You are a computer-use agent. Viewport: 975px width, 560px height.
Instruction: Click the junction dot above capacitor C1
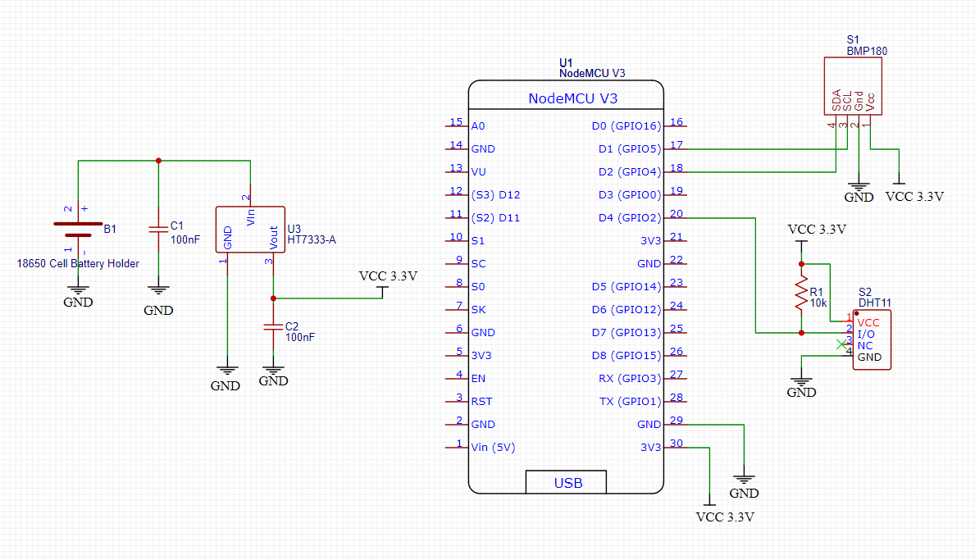click(158, 161)
